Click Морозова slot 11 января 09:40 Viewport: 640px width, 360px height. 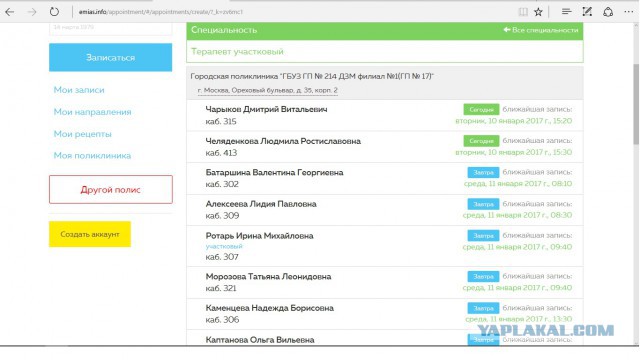517,288
